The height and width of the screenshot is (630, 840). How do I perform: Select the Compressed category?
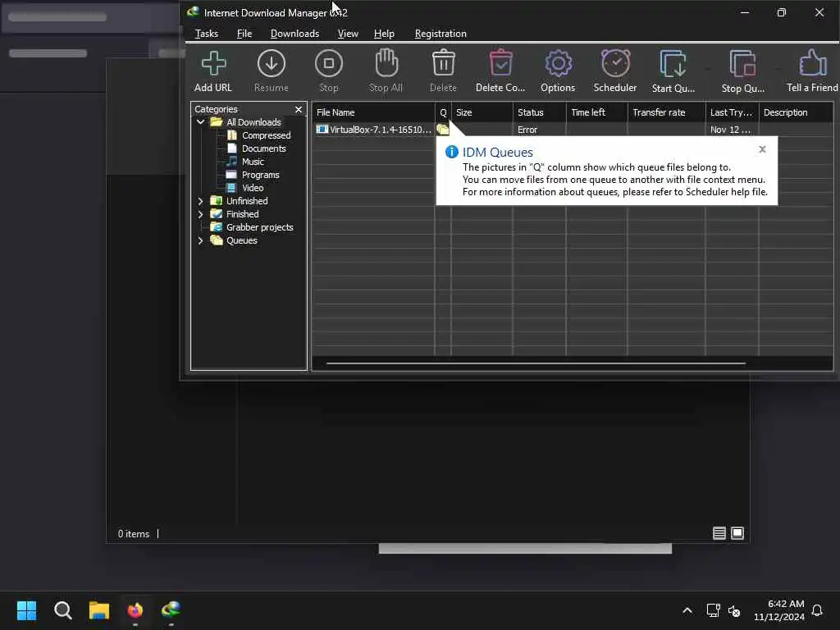[267, 135]
